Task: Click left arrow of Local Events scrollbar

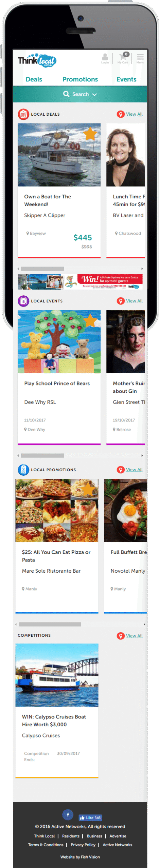Action: tap(18, 455)
